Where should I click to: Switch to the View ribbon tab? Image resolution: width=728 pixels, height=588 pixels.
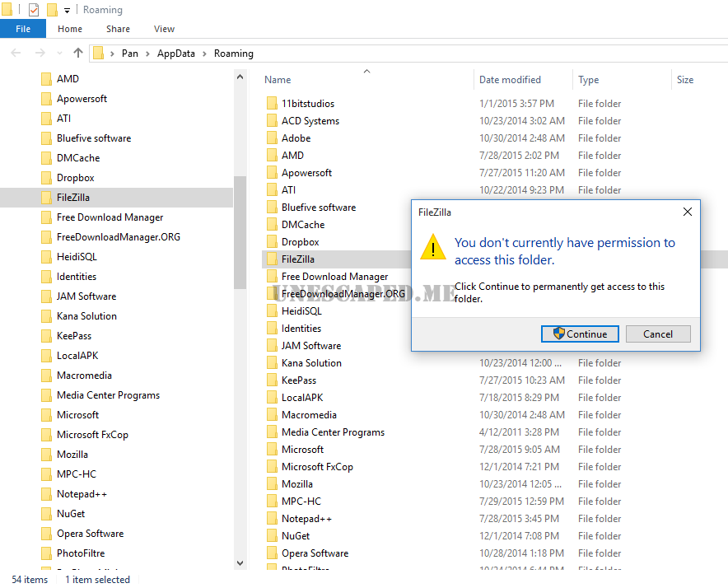click(x=164, y=28)
